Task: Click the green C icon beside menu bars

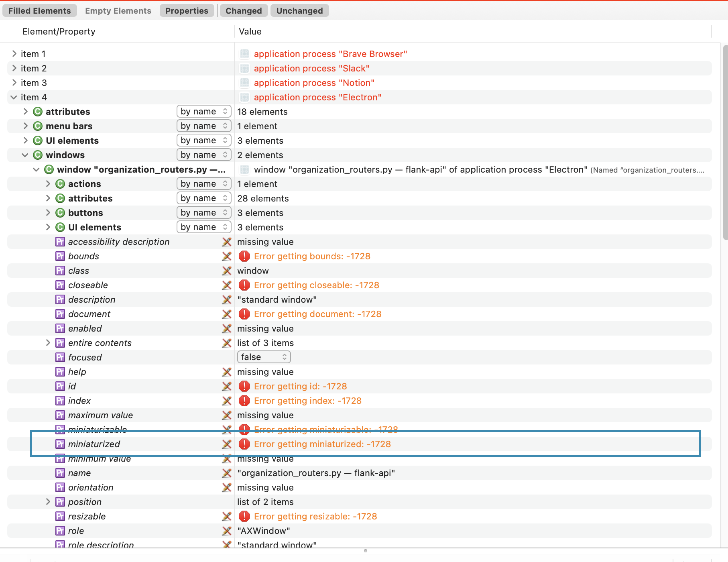Action: (x=38, y=126)
